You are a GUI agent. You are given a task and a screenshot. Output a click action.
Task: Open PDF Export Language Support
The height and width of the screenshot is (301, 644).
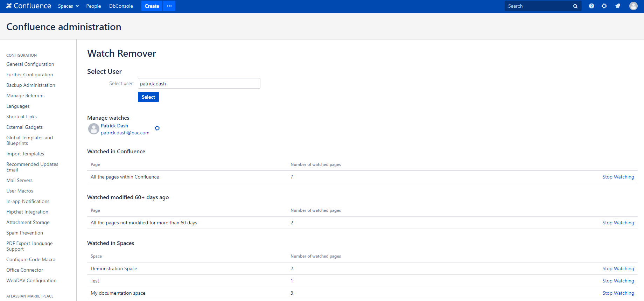tap(29, 246)
